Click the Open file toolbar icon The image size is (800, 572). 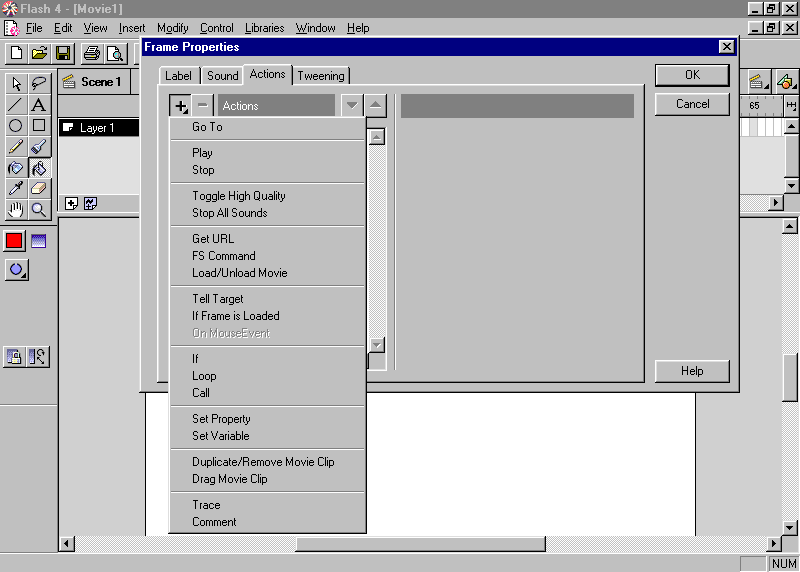(x=39, y=53)
